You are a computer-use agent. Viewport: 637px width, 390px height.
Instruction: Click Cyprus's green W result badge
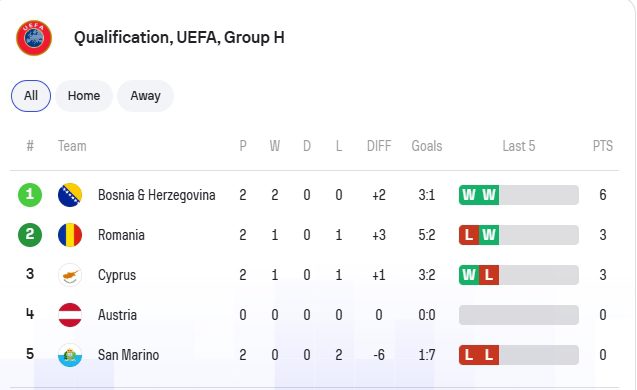[x=469, y=275]
